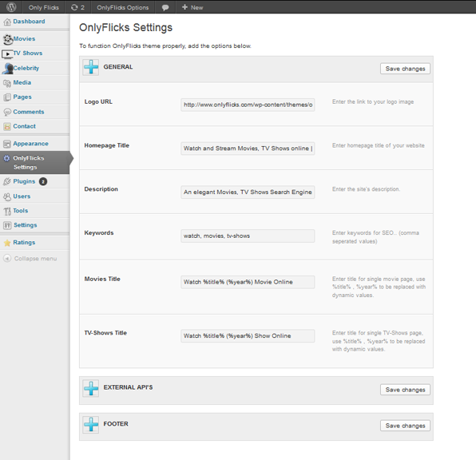Click into the Homepage Title field
The image size is (476, 460).
[248, 149]
